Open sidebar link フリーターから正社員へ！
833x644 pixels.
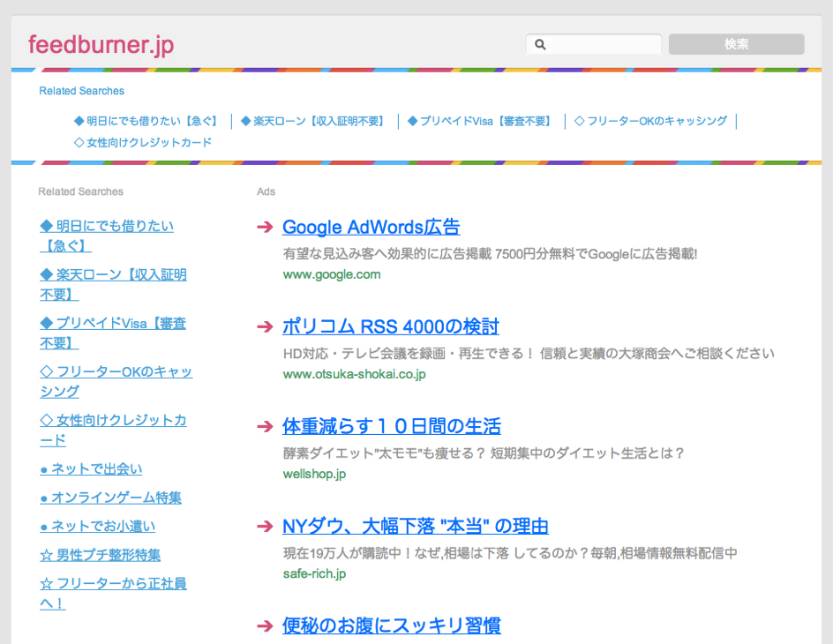[x=113, y=594]
